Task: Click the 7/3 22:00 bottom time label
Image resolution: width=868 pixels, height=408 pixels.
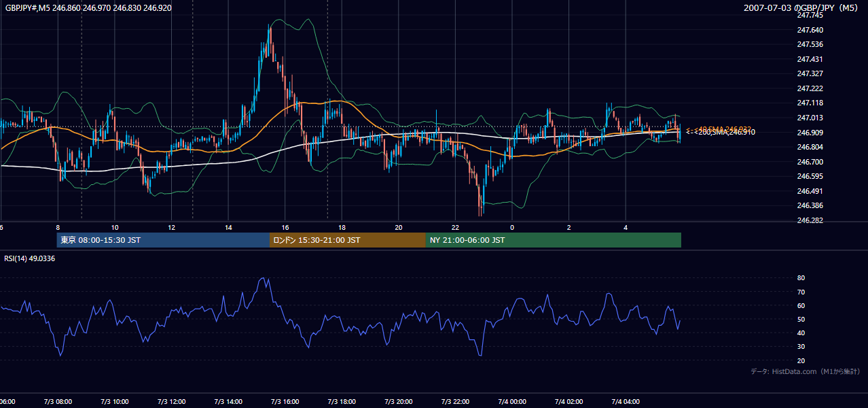Action: pos(455,402)
